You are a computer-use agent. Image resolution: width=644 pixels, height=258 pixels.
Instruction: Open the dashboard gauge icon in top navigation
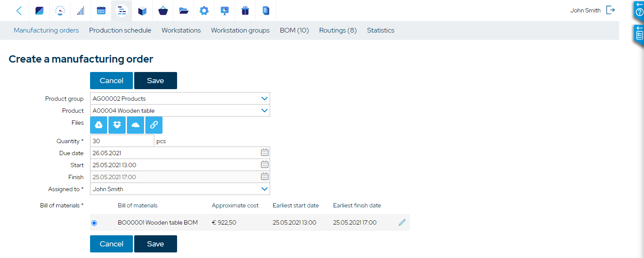(x=60, y=11)
